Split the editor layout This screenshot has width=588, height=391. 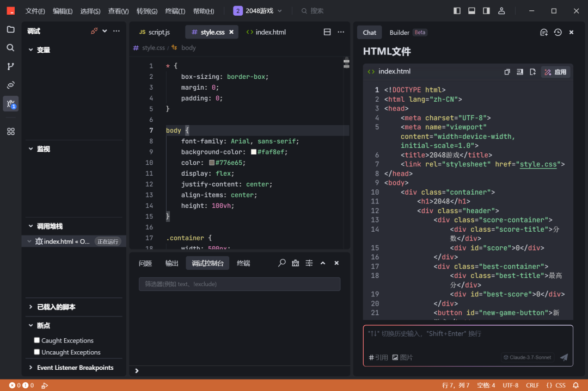(x=327, y=32)
